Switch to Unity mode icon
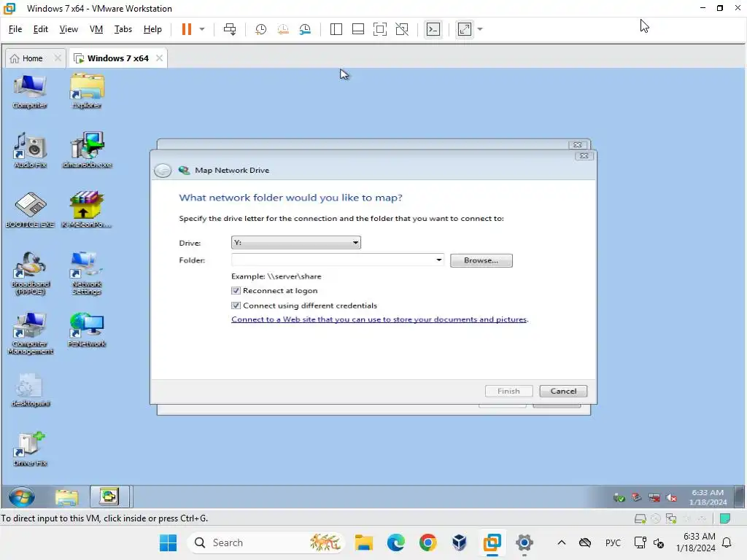Viewport: 747px width, 560px height. tap(402, 29)
